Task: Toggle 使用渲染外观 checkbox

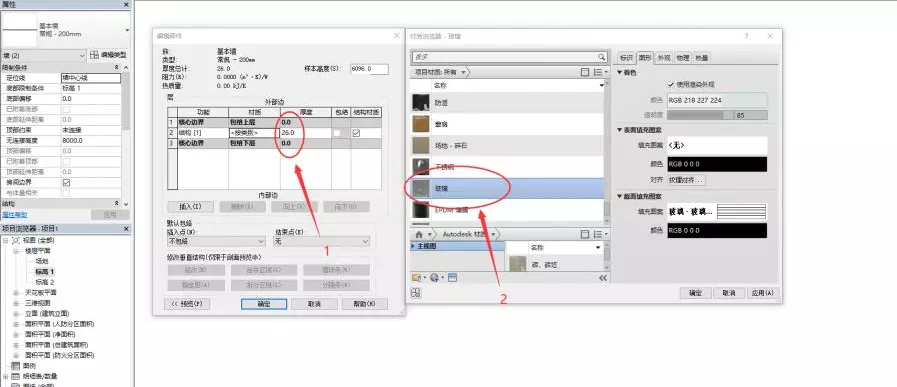Action: point(670,84)
